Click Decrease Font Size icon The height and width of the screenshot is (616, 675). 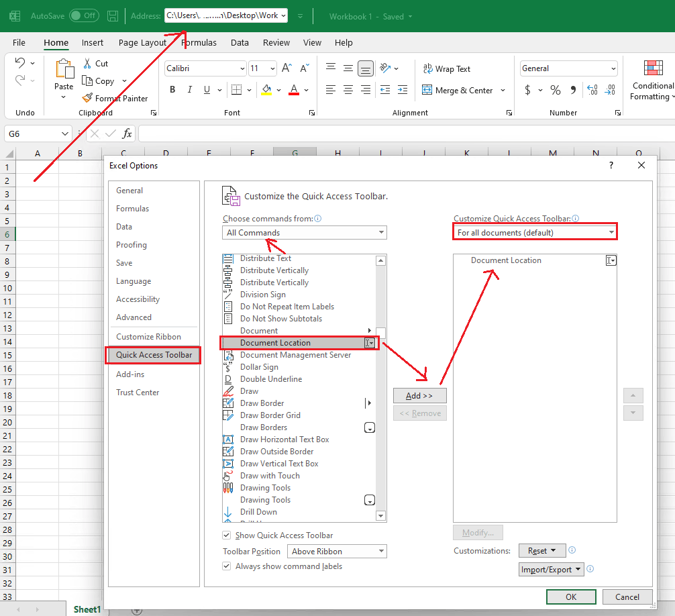(x=305, y=68)
